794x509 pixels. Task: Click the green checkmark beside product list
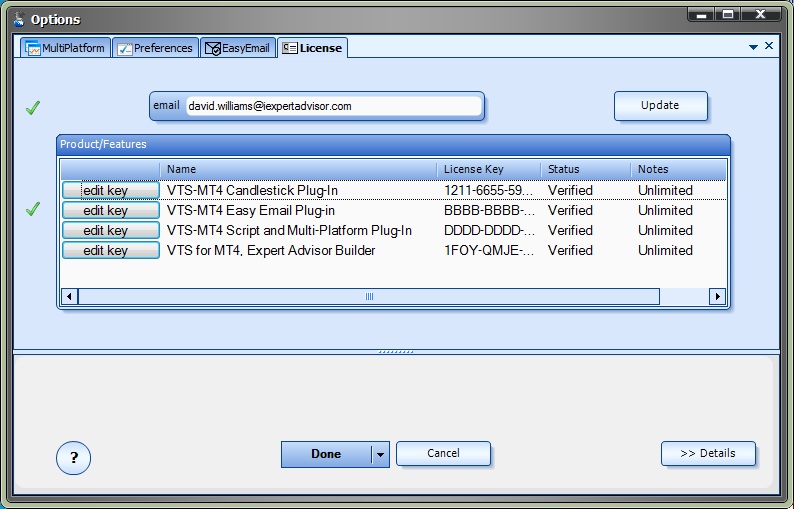[33, 209]
